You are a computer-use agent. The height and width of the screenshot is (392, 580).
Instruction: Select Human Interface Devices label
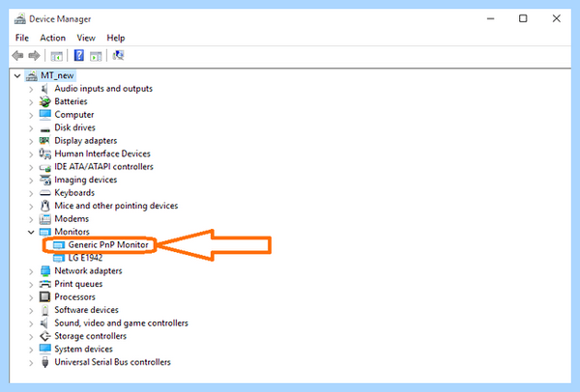tap(102, 154)
